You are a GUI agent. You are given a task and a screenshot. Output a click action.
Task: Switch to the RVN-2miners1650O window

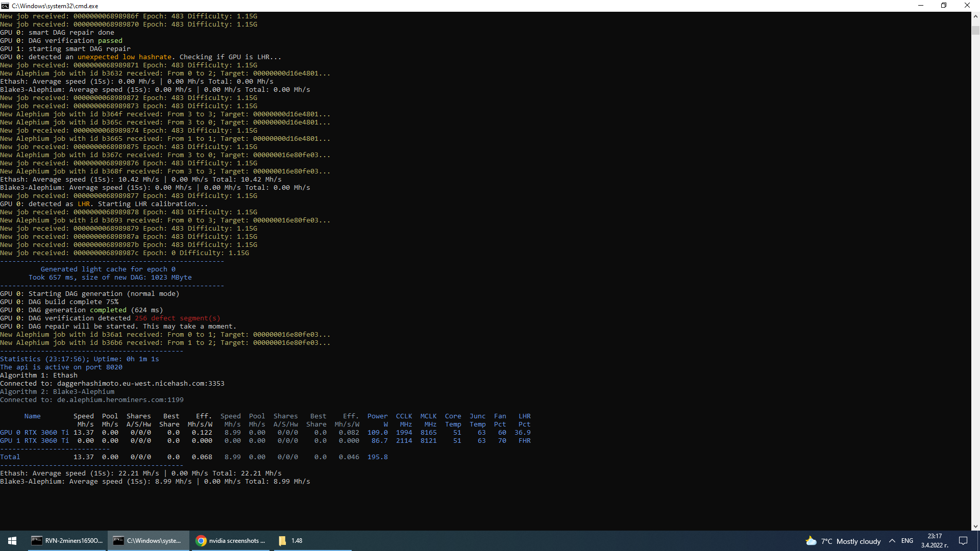point(66,540)
